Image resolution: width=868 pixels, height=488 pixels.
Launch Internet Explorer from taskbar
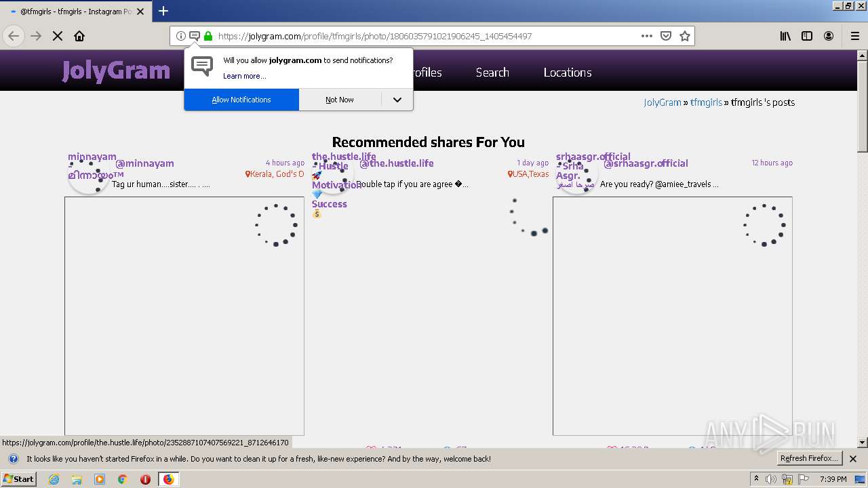54,479
